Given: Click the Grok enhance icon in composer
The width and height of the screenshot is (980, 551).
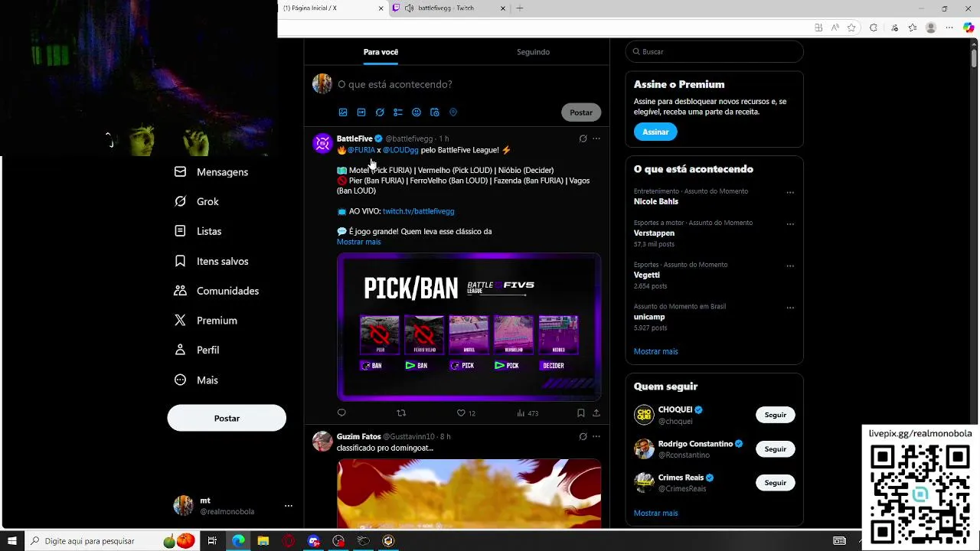Looking at the screenshot, I should [x=380, y=112].
